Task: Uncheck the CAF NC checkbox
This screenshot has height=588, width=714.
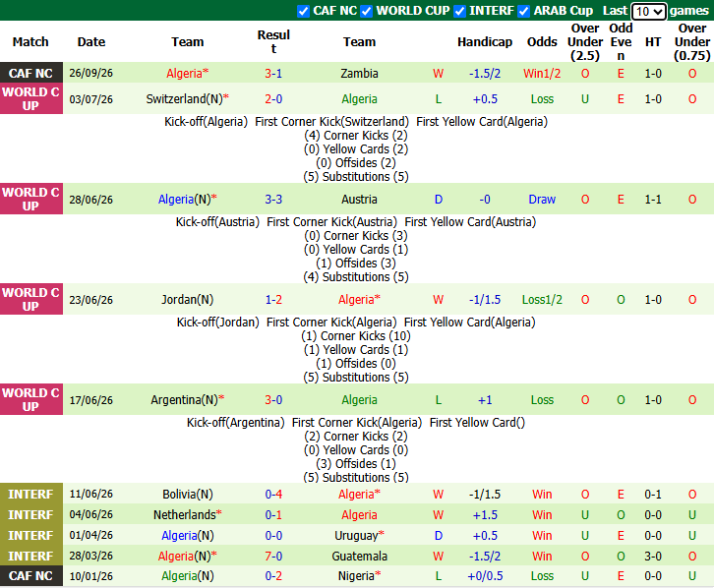Action: coord(303,11)
